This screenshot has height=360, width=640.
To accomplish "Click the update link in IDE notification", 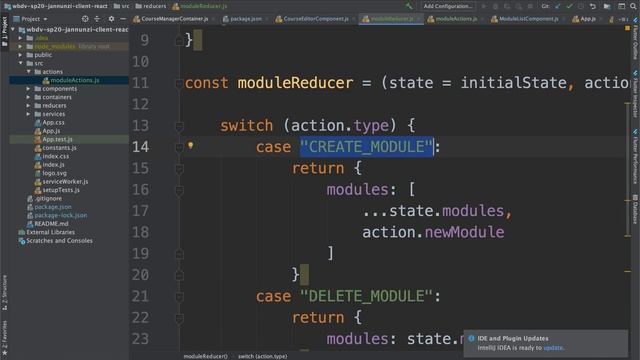I will tap(553, 348).
